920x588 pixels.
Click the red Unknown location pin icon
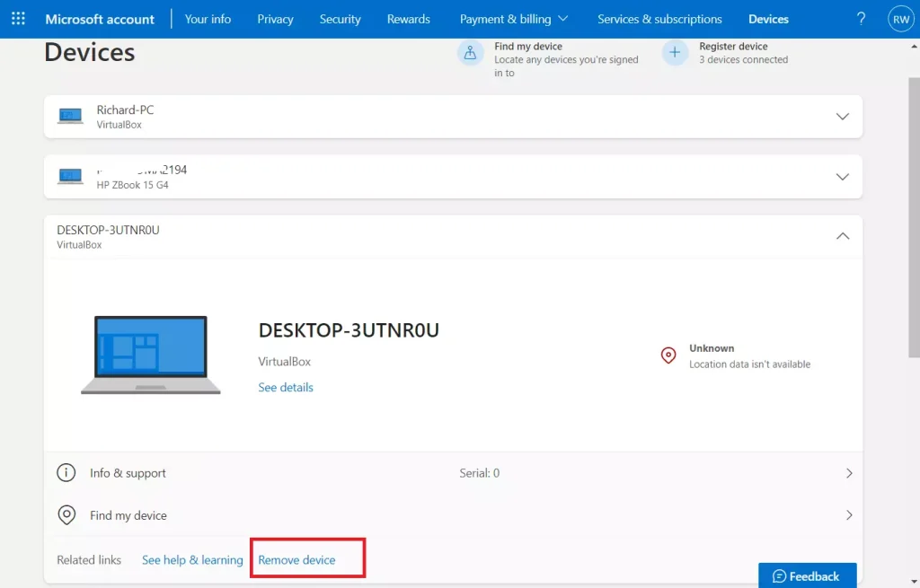pyautogui.click(x=668, y=355)
